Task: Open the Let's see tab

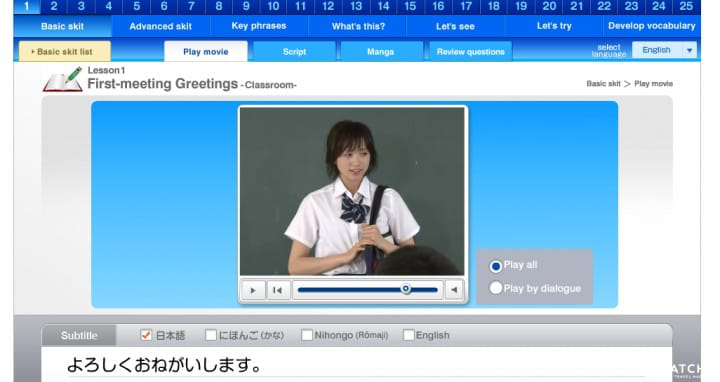Action: click(455, 27)
